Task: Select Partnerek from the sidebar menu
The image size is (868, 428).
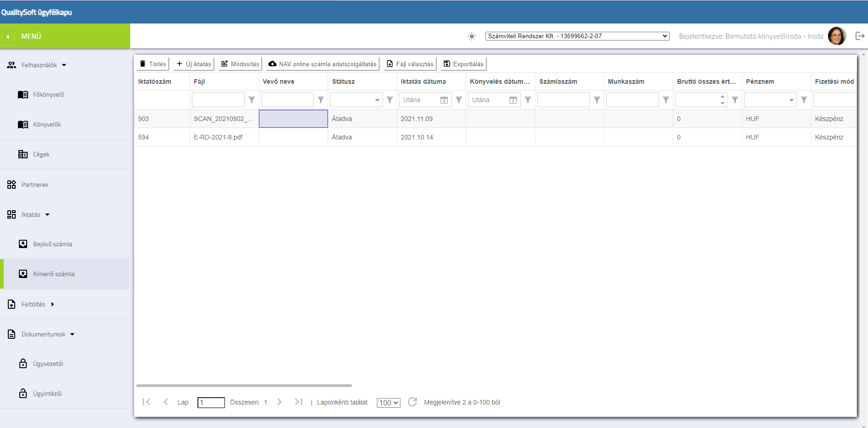Action: coord(35,185)
